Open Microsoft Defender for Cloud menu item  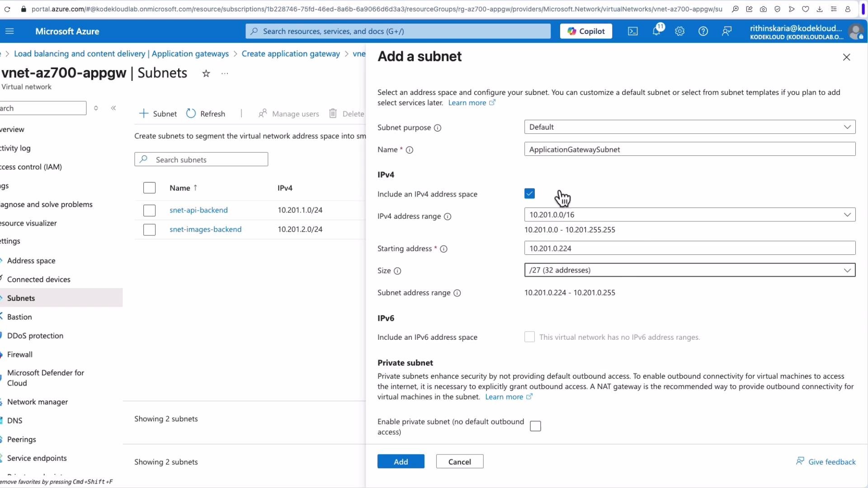point(45,378)
